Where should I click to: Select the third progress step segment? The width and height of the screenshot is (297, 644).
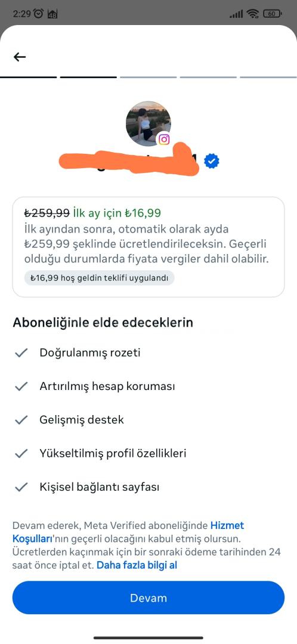[148, 77]
